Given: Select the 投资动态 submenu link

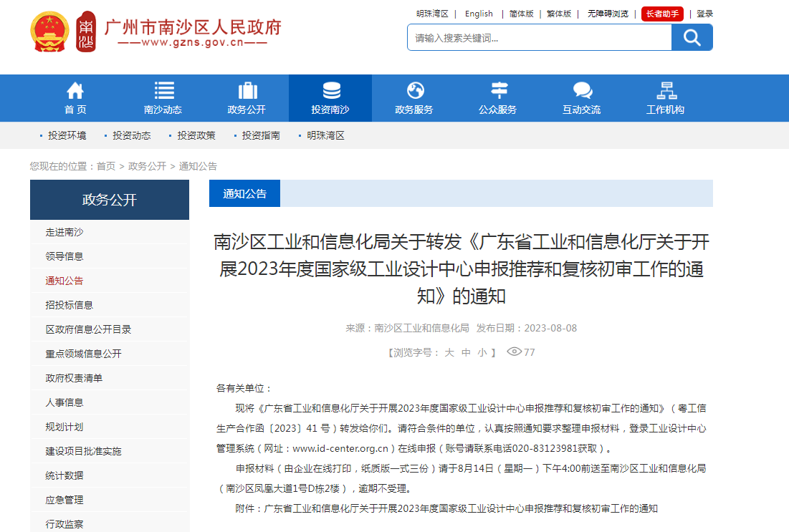Looking at the screenshot, I should [x=132, y=135].
